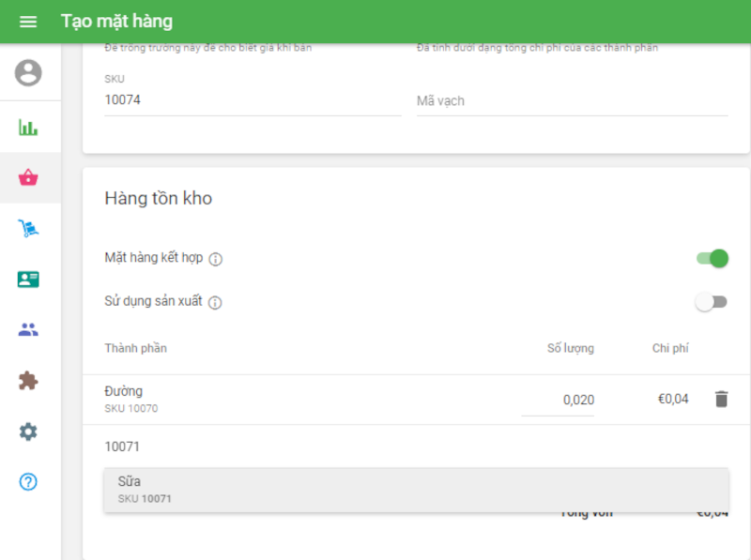Open the integrations puzzle piece icon
This screenshot has width=751, height=560.
point(29,381)
